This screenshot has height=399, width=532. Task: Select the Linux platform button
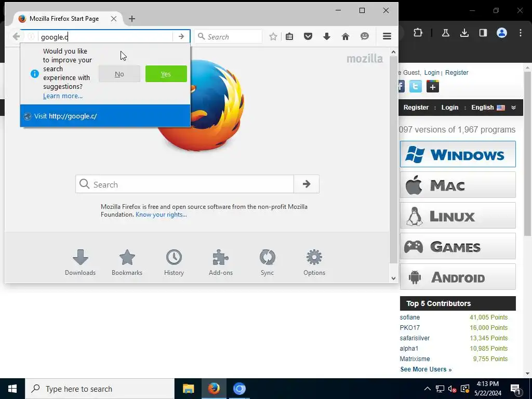pyautogui.click(x=458, y=216)
